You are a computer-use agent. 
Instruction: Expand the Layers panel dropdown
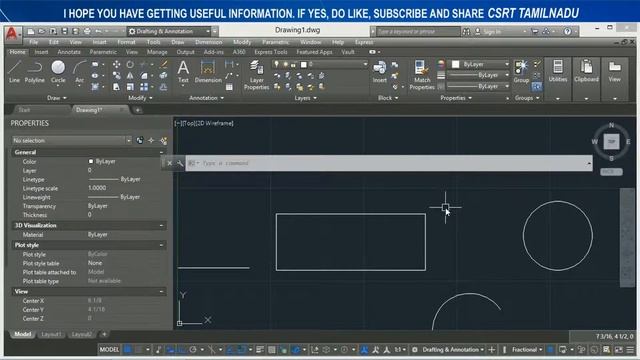(305, 98)
